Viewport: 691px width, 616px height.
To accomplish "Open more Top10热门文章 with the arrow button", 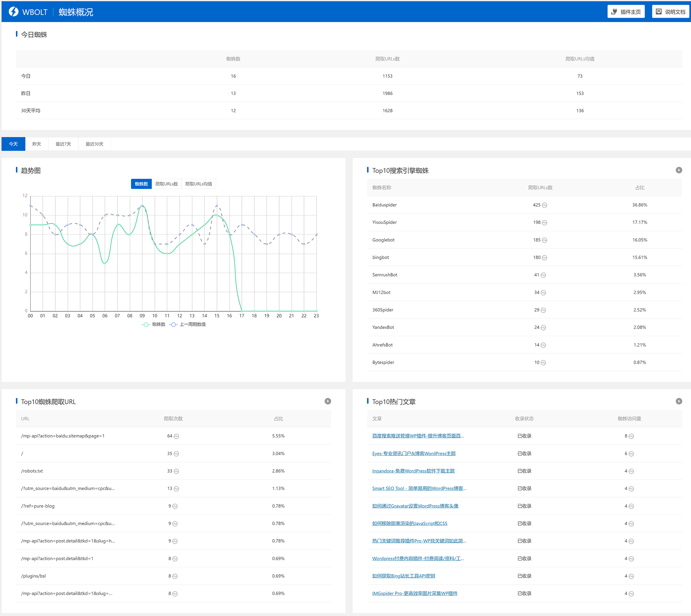I will 679,401.
